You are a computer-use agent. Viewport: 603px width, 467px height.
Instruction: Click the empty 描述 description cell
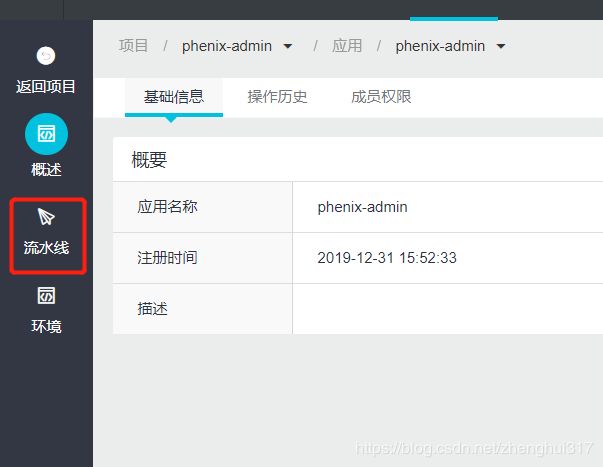click(448, 309)
